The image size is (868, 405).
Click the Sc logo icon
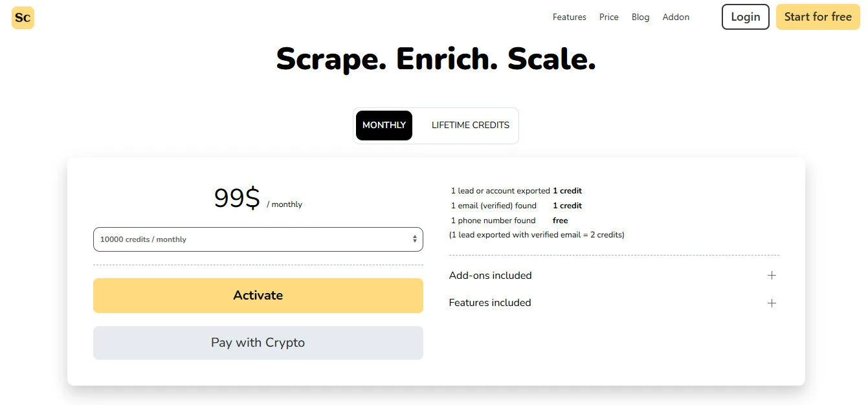[22, 17]
